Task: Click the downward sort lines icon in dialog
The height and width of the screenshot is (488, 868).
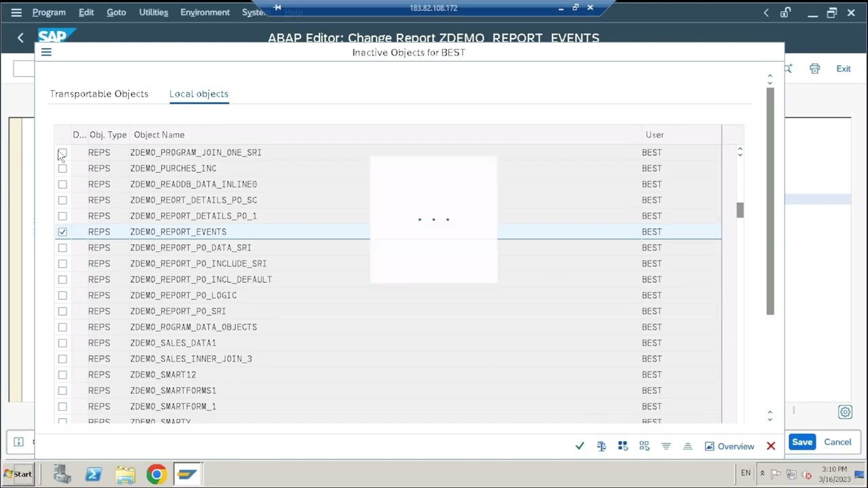Action: coord(666,446)
